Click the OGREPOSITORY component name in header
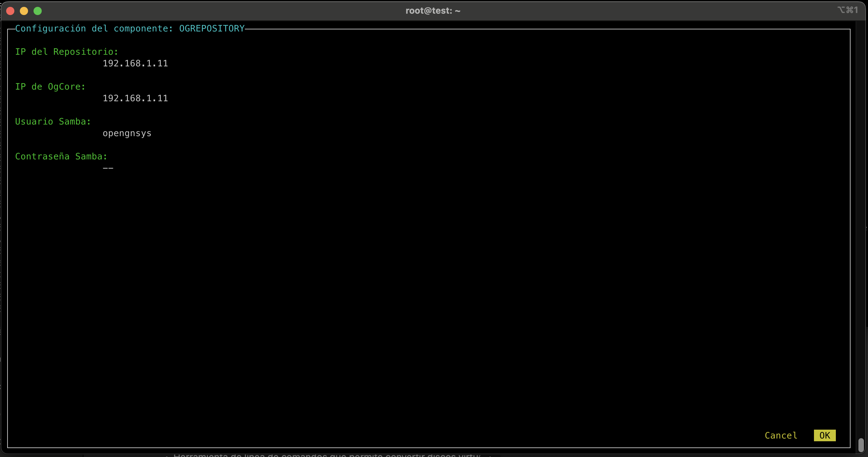The image size is (868, 457). [x=212, y=29]
